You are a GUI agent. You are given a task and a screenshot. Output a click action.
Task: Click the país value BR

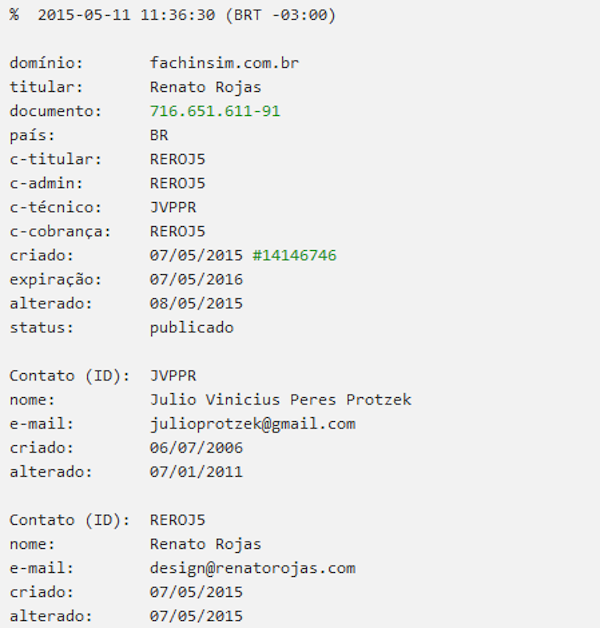159,135
